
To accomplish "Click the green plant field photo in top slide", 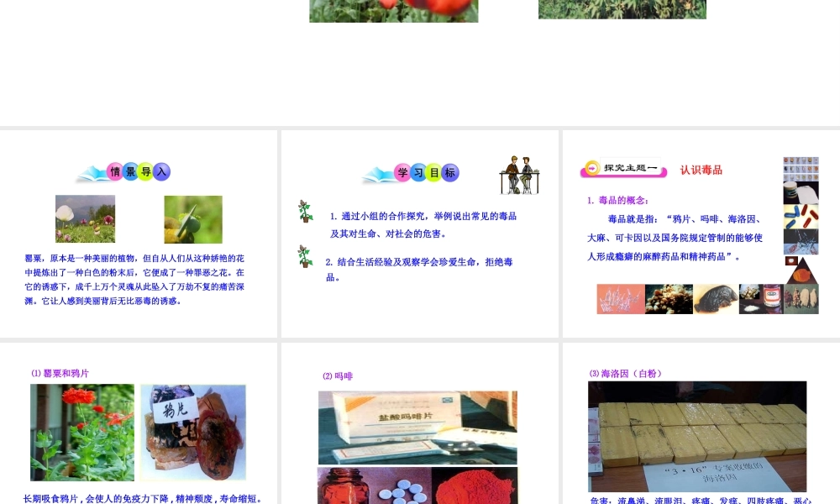I will 622,9.
